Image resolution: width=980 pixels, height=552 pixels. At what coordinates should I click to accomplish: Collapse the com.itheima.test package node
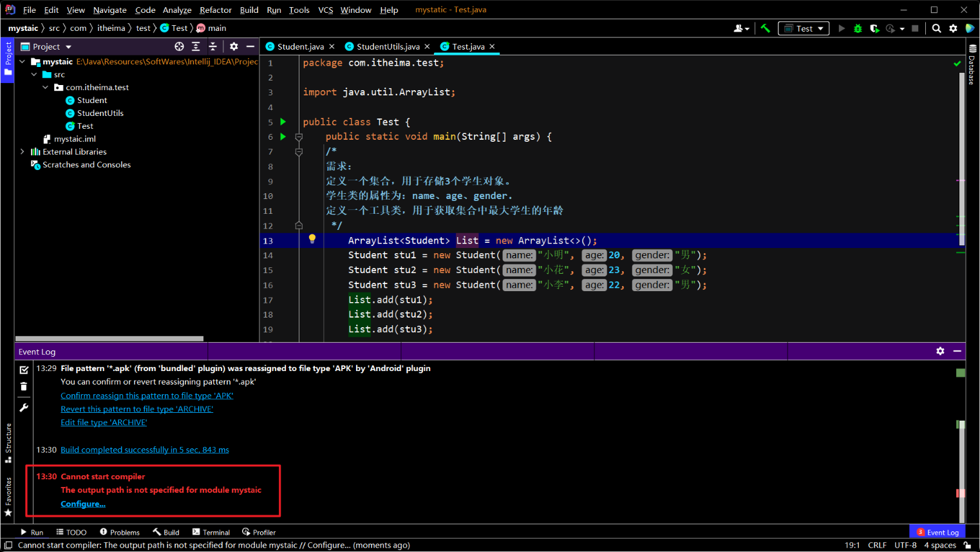[x=46, y=88]
